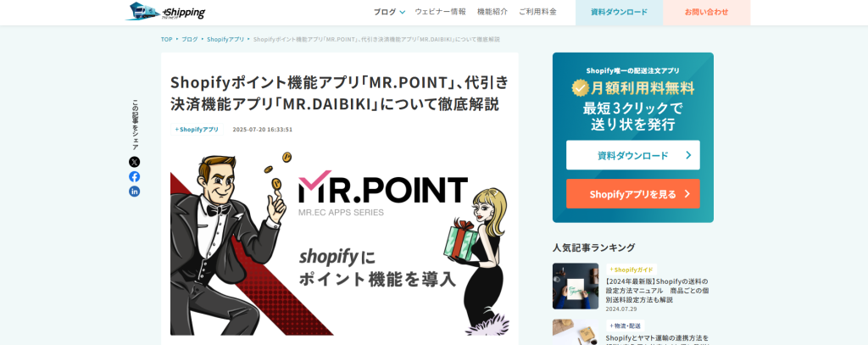Expand the ブログ dropdown menu
868x345 pixels.
pos(389,12)
